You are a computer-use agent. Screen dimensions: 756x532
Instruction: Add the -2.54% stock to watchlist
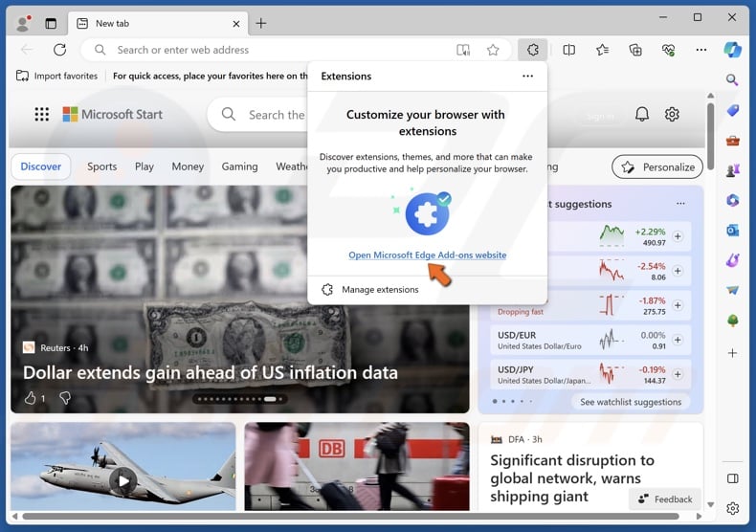678,271
